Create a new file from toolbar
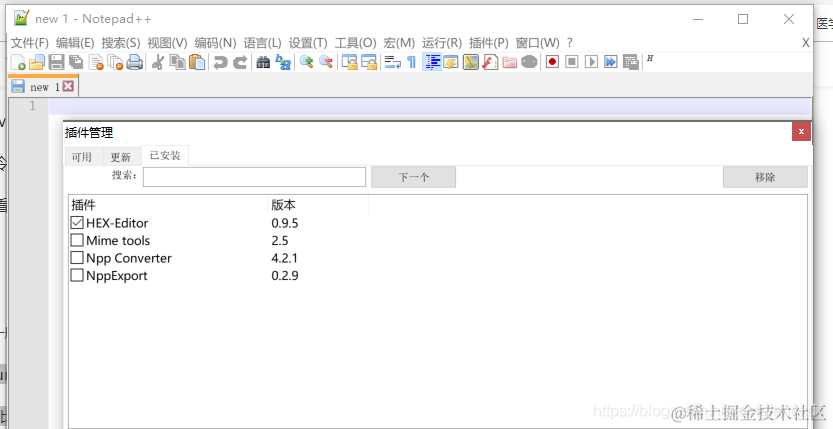 18,62
